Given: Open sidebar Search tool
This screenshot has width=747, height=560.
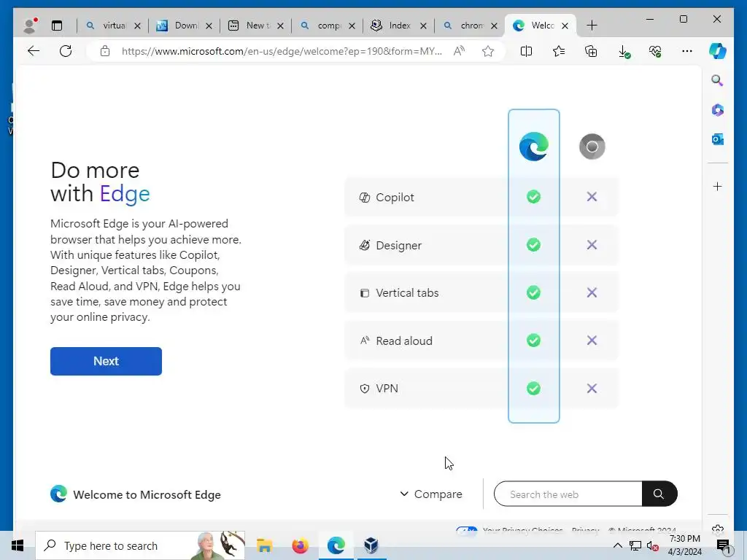Looking at the screenshot, I should point(717,80).
